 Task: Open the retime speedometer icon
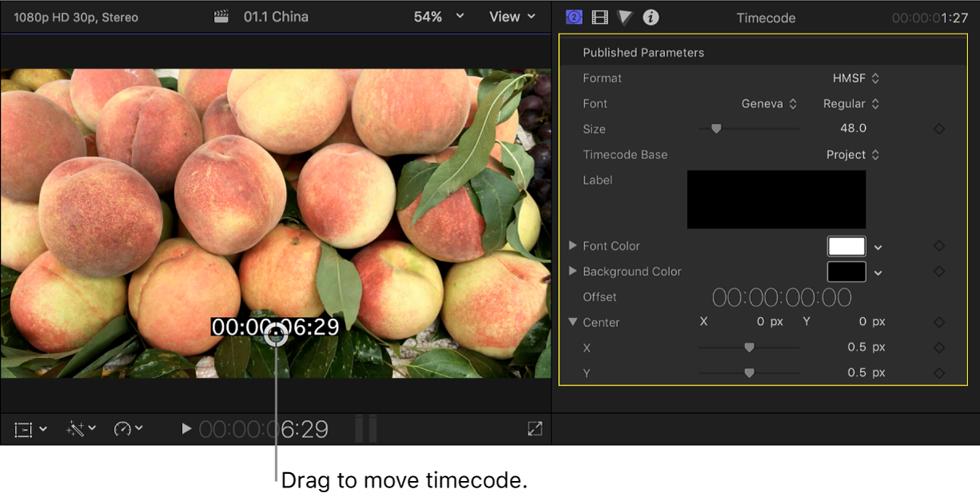coord(122,429)
